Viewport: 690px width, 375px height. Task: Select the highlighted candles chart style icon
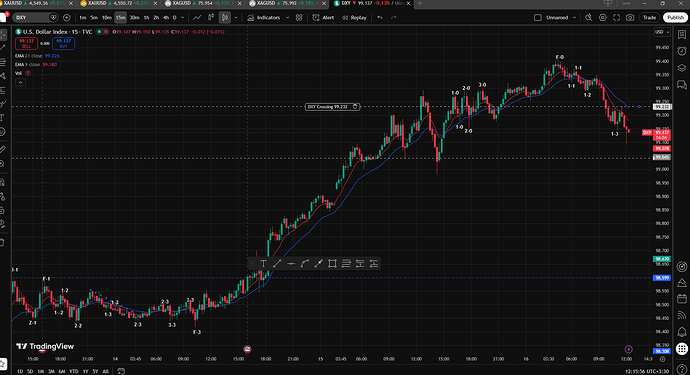tap(225, 18)
